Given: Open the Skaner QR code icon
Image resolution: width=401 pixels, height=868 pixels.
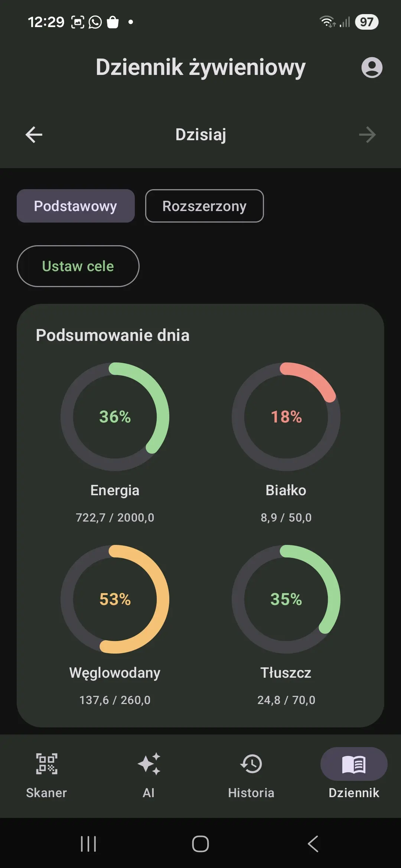Looking at the screenshot, I should click(46, 764).
